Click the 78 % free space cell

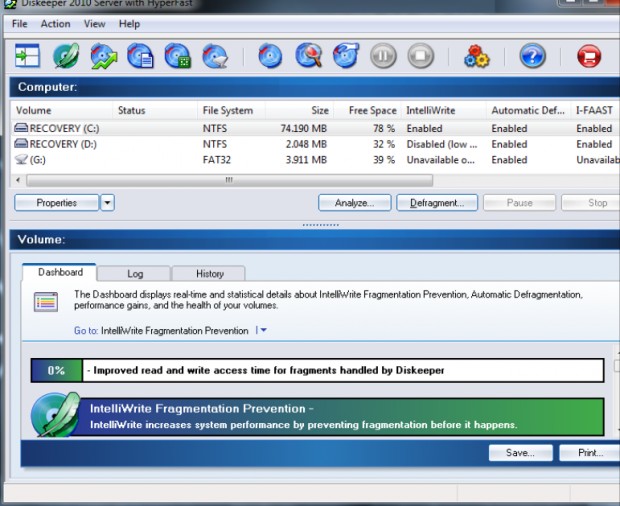click(x=384, y=128)
